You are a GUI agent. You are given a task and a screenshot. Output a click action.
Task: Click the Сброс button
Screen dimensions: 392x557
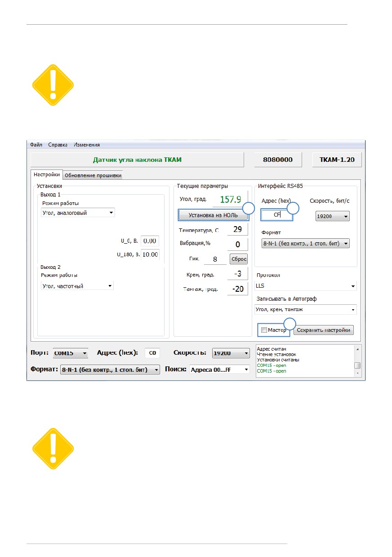[239, 259]
